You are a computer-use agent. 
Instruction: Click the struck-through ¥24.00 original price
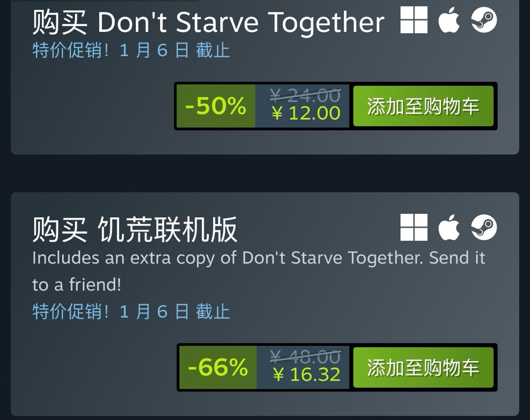pos(305,95)
